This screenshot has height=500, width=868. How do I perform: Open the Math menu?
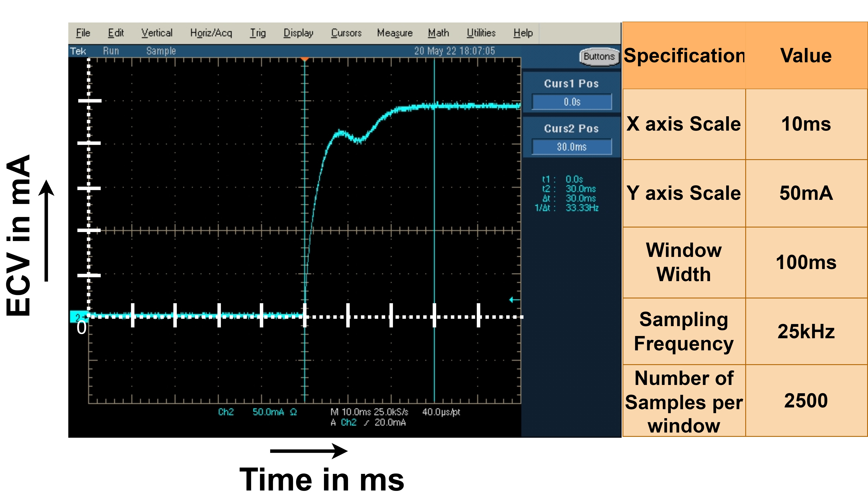(438, 33)
